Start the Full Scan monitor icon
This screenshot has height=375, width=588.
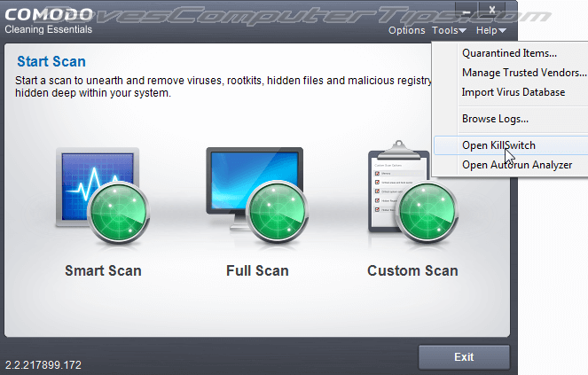[257, 195]
